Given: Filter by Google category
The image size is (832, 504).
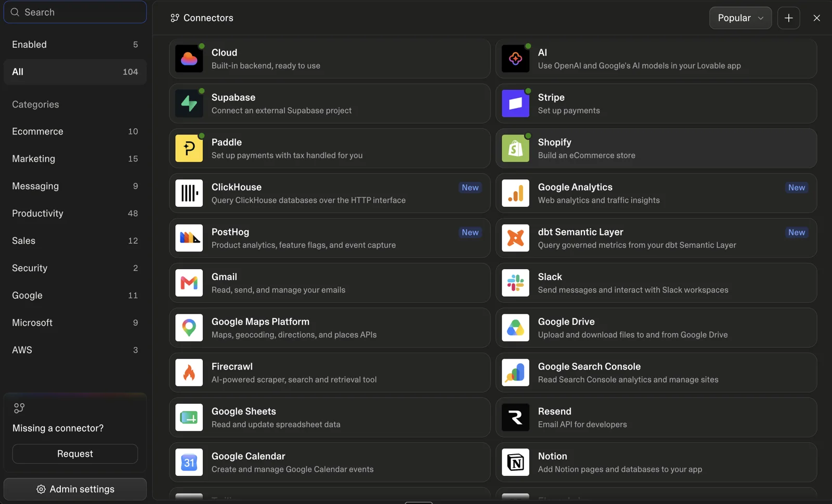Looking at the screenshot, I should [75, 296].
